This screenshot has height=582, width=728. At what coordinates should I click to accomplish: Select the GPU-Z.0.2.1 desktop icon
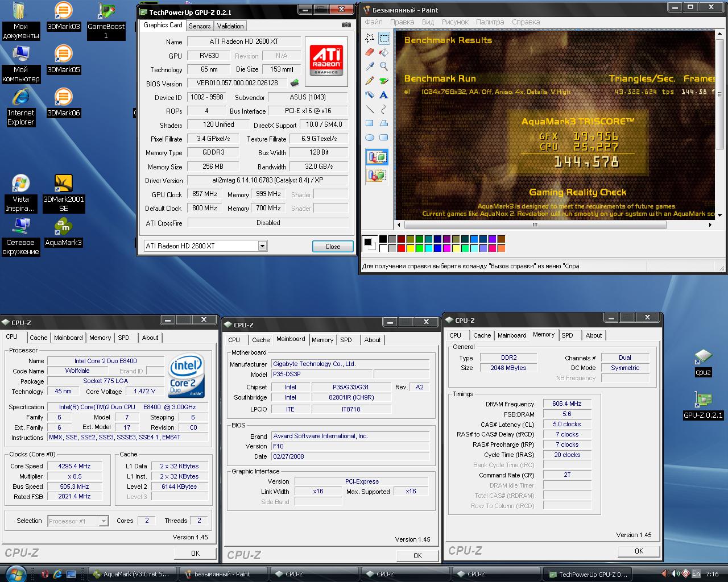coord(703,405)
